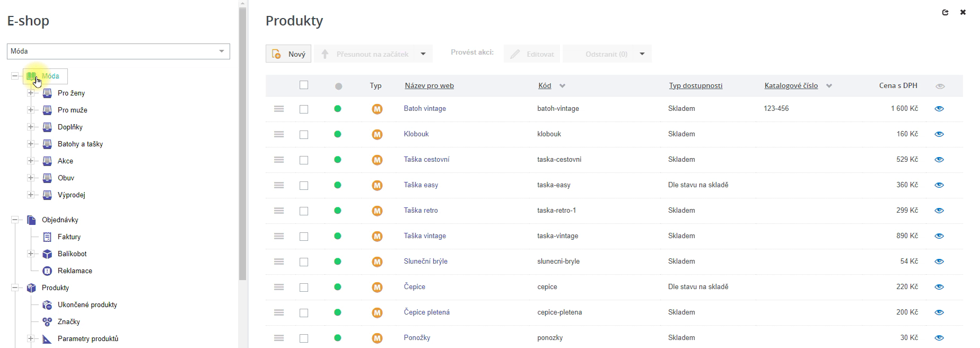980x348 pixels.
Task: Sort by Název pro web column
Action: 429,86
